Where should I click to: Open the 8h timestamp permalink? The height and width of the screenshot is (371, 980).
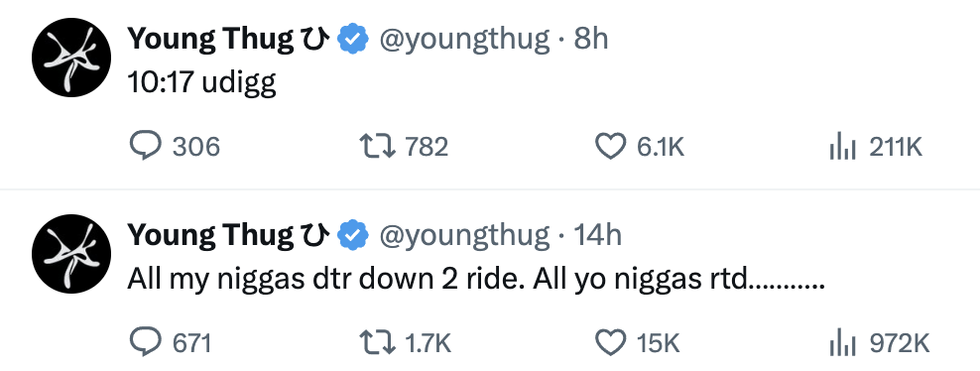click(590, 40)
